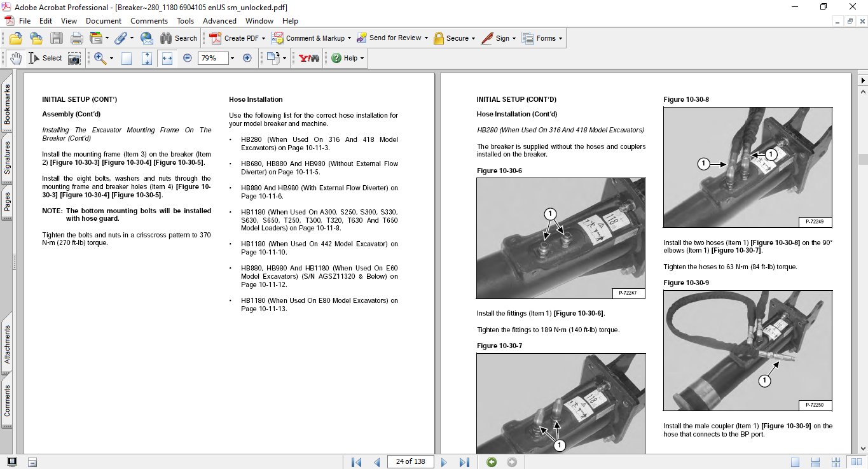Image resolution: width=868 pixels, height=469 pixels.
Task: Click the Organizer icon
Action: [x=97, y=38]
